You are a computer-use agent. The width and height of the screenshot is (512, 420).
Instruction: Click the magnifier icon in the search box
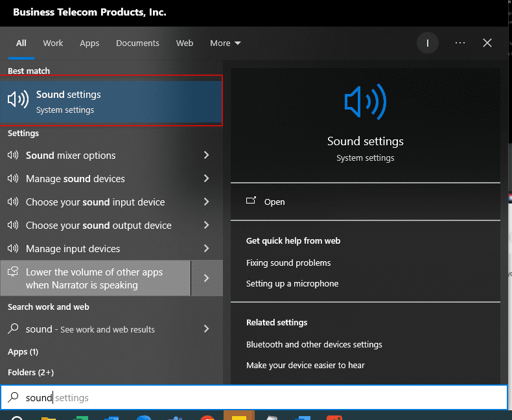point(13,397)
